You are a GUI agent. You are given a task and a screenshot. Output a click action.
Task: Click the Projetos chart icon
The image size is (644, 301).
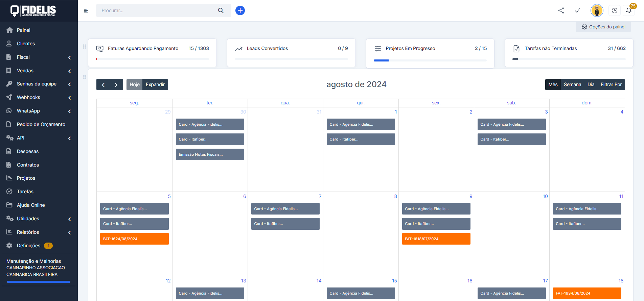pos(9,178)
